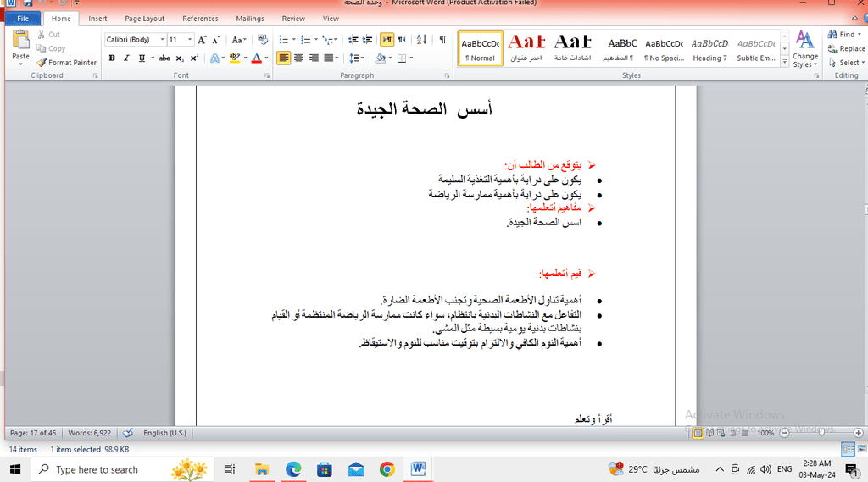Image resolution: width=868 pixels, height=482 pixels.
Task: Apply the Normal style
Action: [x=481, y=48]
